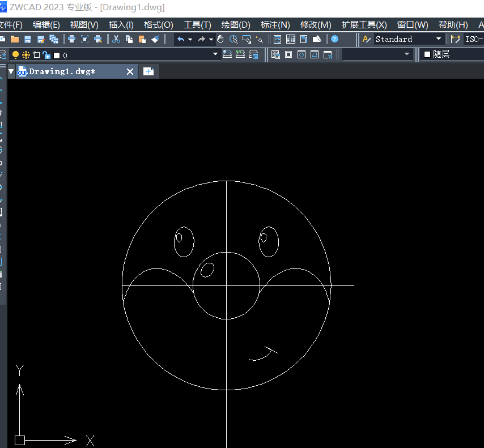The image size is (484, 448).
Task: Expand the document tab list arrow
Action: (11, 71)
